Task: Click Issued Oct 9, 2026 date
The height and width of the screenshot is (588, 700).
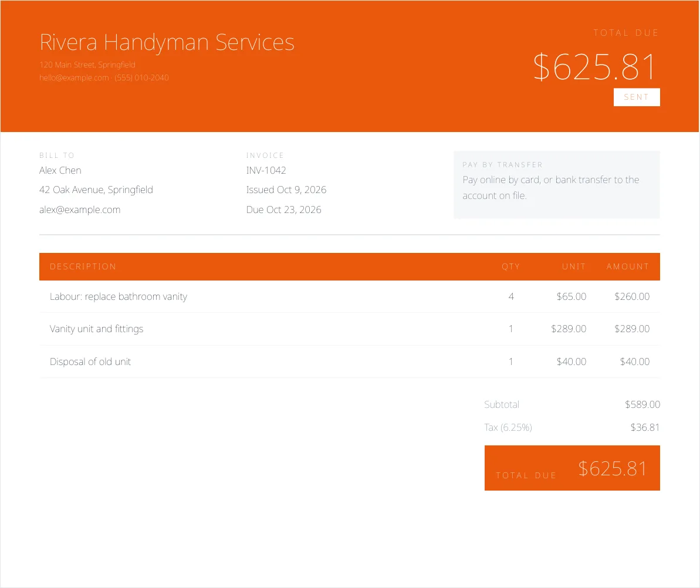Action: click(x=286, y=190)
